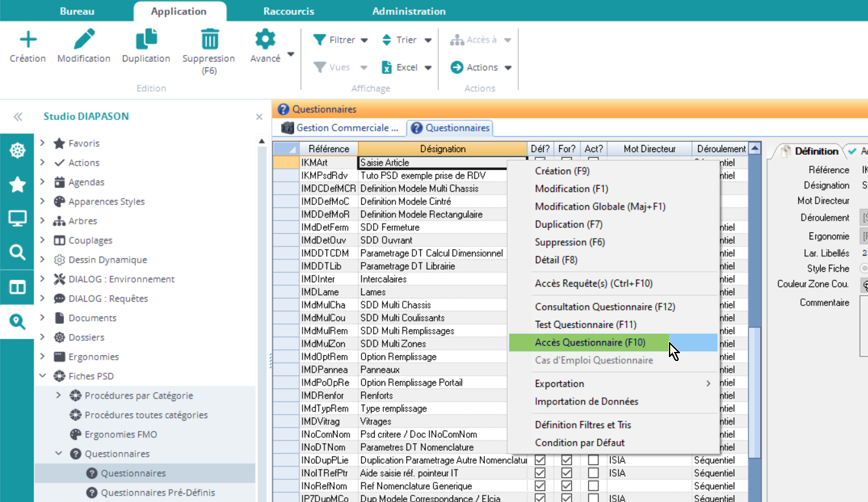This screenshot has height=502, width=868.
Task: Click the monitor icon in sidebar
Action: (x=17, y=219)
